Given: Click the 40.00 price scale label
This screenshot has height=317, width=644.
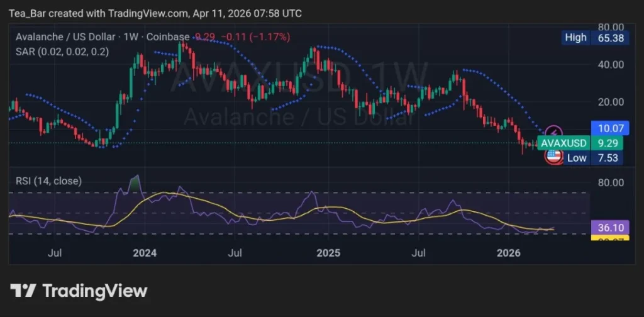Looking at the screenshot, I should tap(611, 64).
